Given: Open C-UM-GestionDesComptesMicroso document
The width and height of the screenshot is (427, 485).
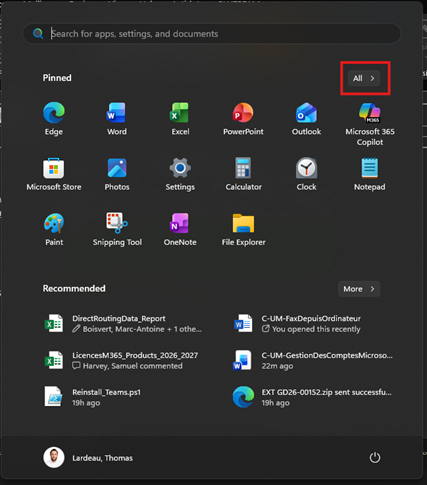Looking at the screenshot, I should (x=313, y=360).
